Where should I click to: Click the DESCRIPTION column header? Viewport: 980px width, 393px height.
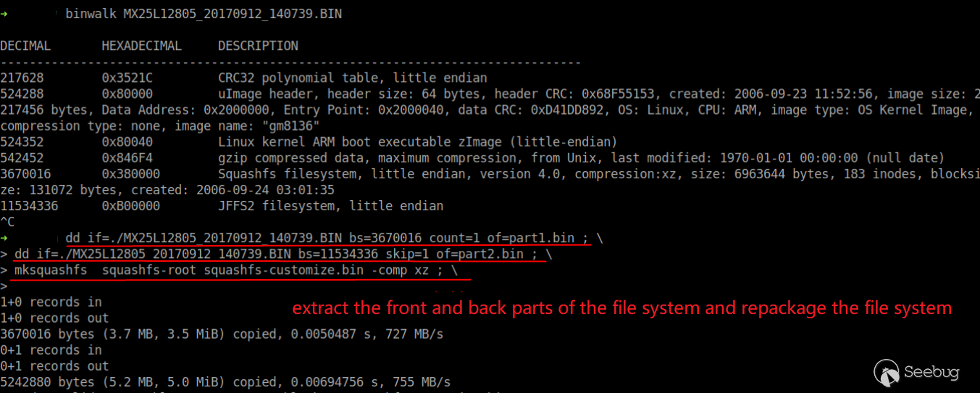pyautogui.click(x=258, y=46)
